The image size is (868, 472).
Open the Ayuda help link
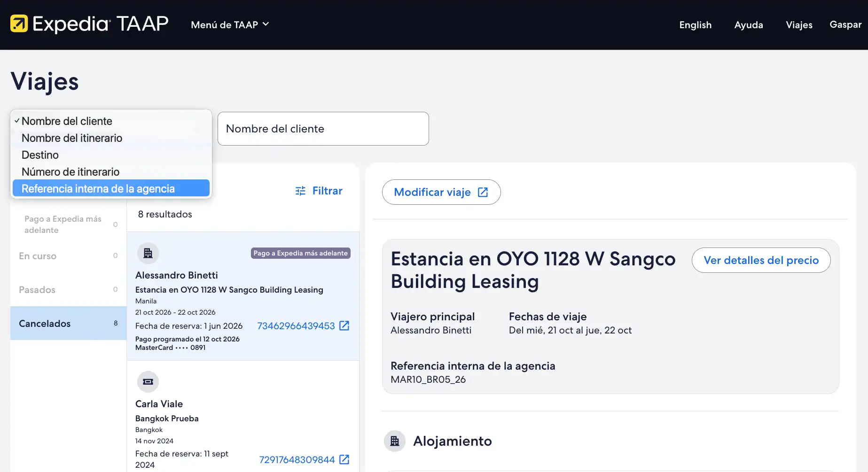coord(749,25)
